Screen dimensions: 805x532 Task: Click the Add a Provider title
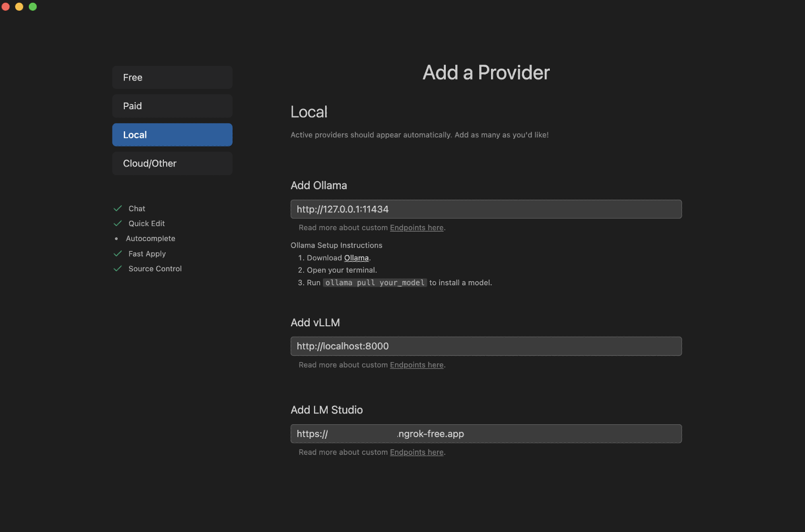point(486,73)
